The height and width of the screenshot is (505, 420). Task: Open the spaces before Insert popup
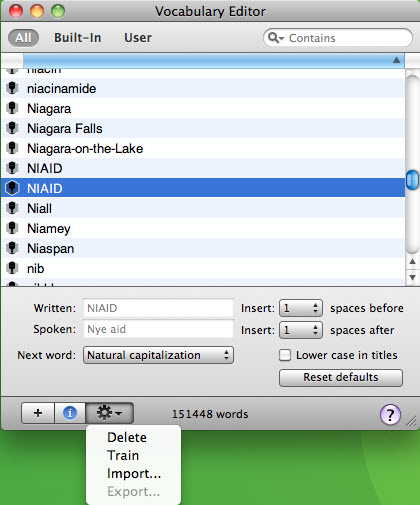coord(301,308)
